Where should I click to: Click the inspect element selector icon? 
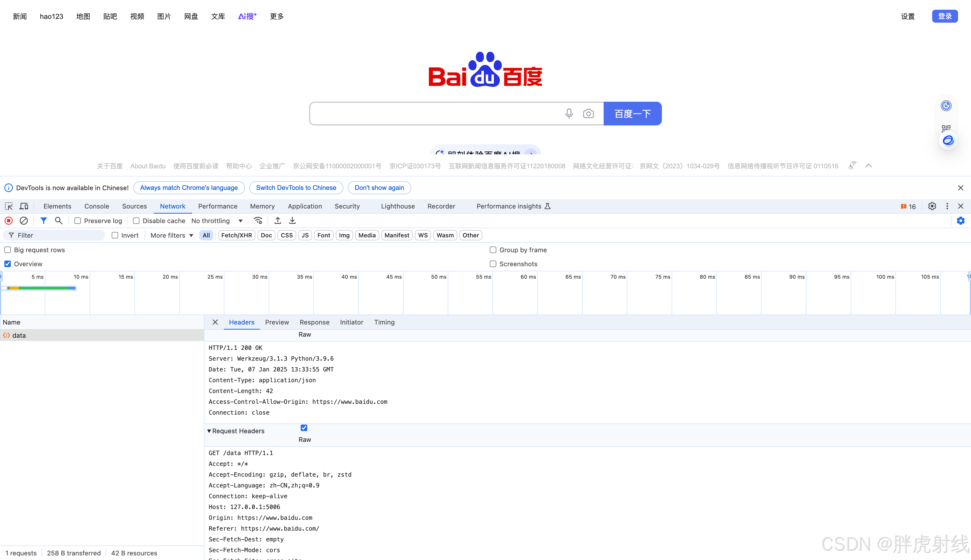pos(8,206)
